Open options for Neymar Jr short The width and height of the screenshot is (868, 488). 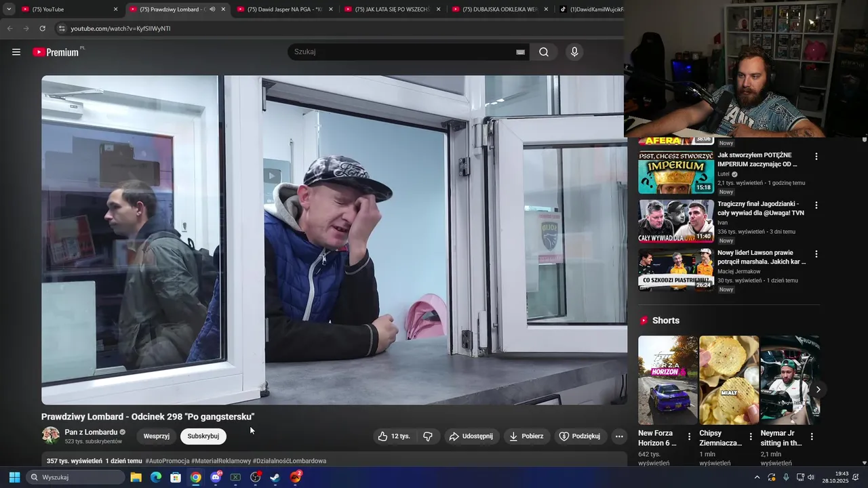tap(812, 436)
